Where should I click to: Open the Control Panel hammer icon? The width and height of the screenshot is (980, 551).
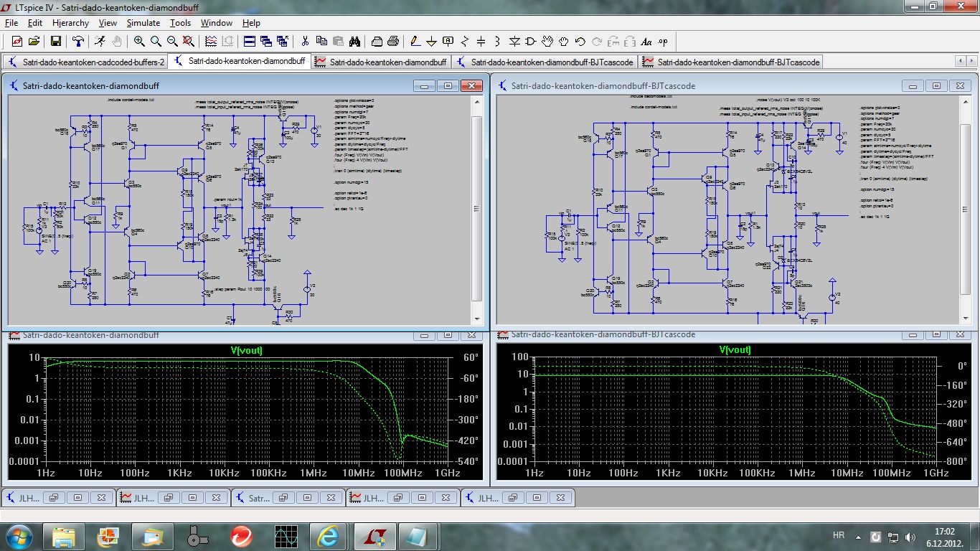click(77, 41)
